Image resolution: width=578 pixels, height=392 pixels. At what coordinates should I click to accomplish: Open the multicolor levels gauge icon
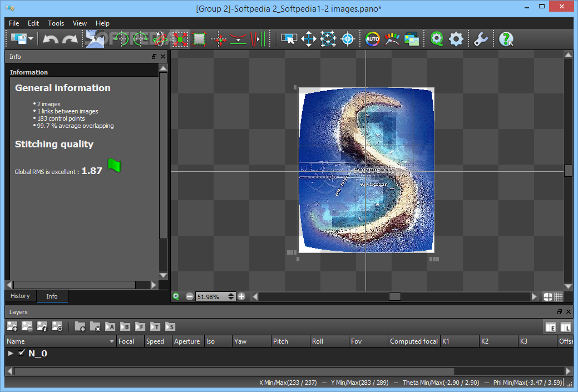tap(392, 39)
